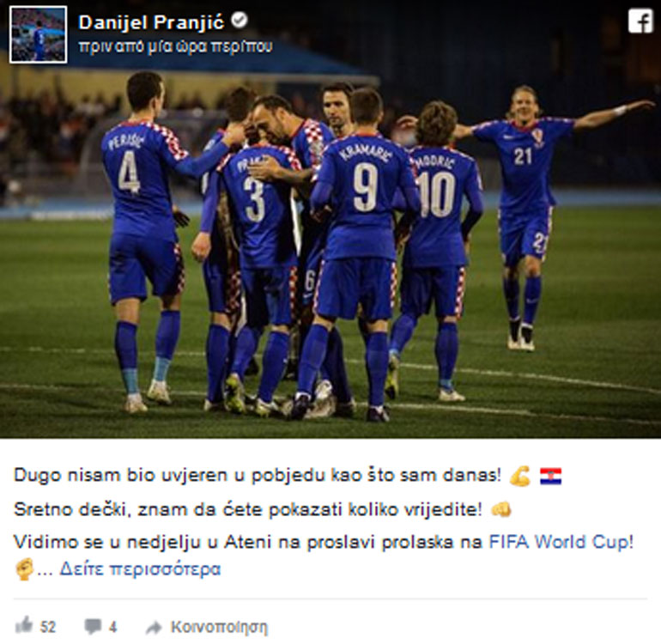This screenshot has height=644, width=661.
Task: Expand post with Δείτε περισσότερα
Action: [140, 569]
